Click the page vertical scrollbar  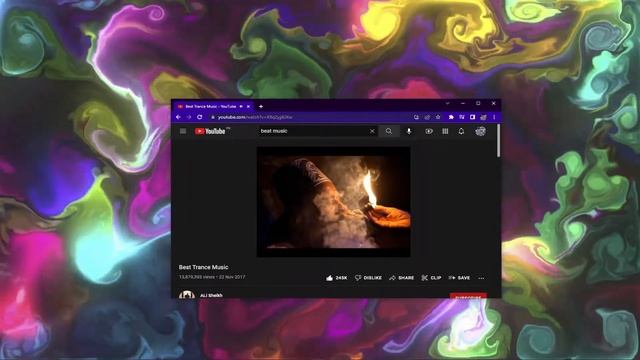498,141
